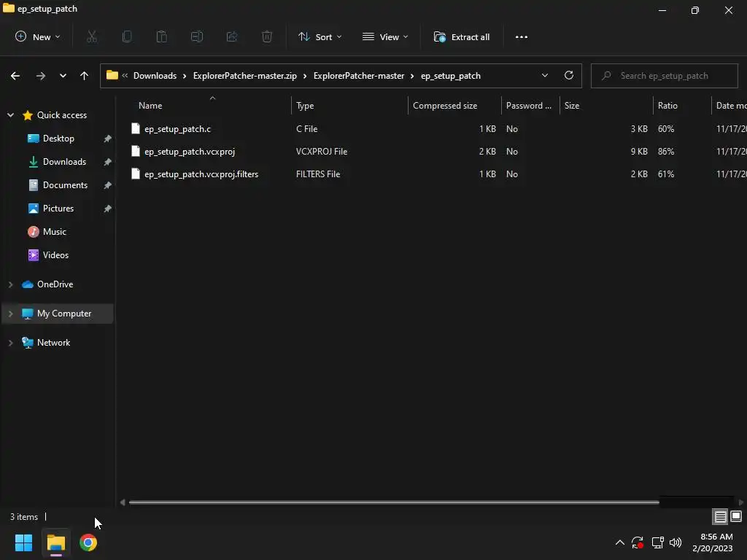Viewport: 747px width, 560px height.
Task: Select Desktop in Quick access
Action: tap(58, 139)
